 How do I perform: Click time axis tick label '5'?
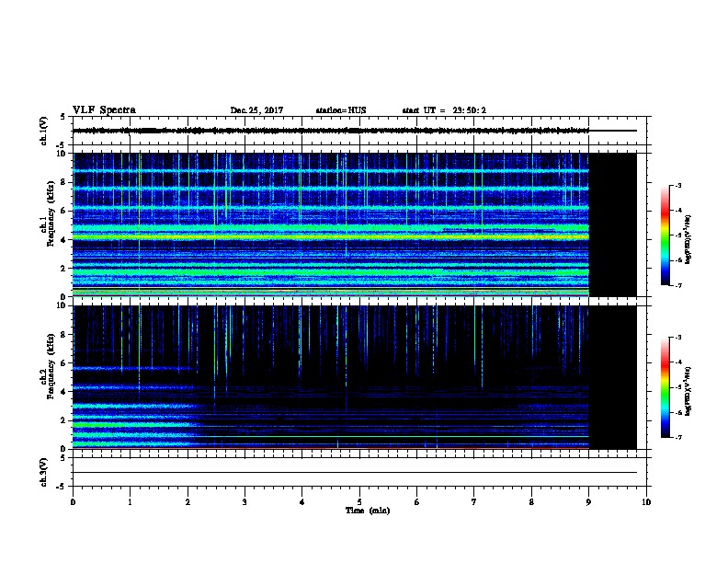pos(359,501)
